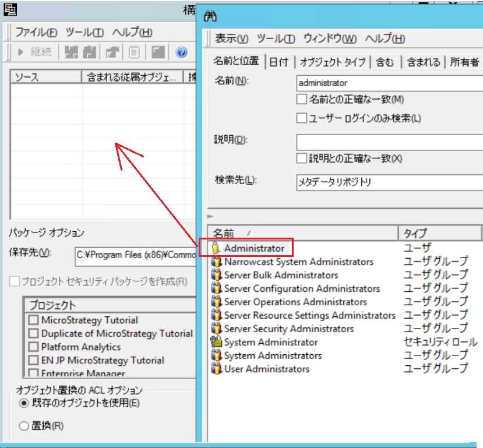Check the MicroStrategy Tutorial project checkbox
This screenshot has width=483, height=448.
(x=33, y=320)
